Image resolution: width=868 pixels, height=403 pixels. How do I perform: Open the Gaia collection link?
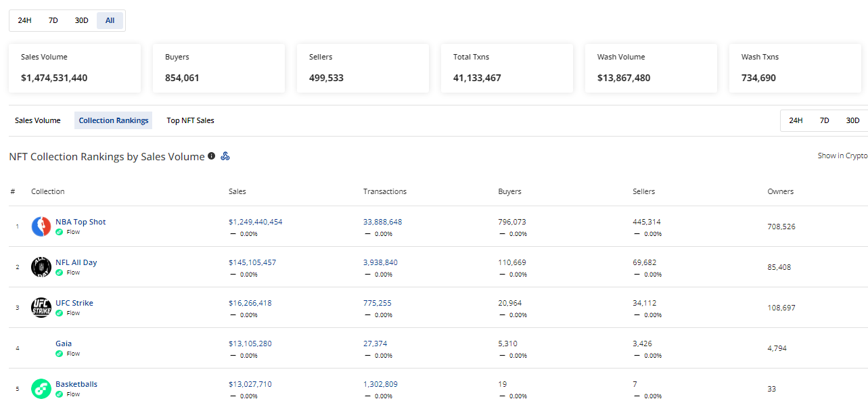click(64, 343)
